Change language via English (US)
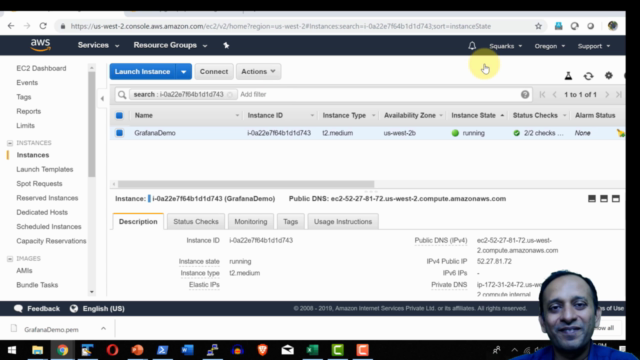640x360 pixels. 97,309
